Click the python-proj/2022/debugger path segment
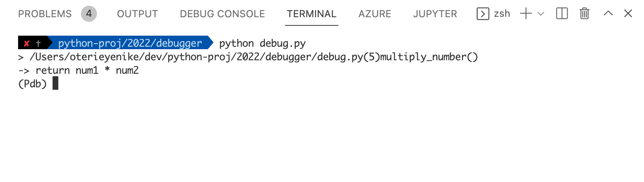Image resolution: width=644 pixels, height=182 pixels. 130,43
